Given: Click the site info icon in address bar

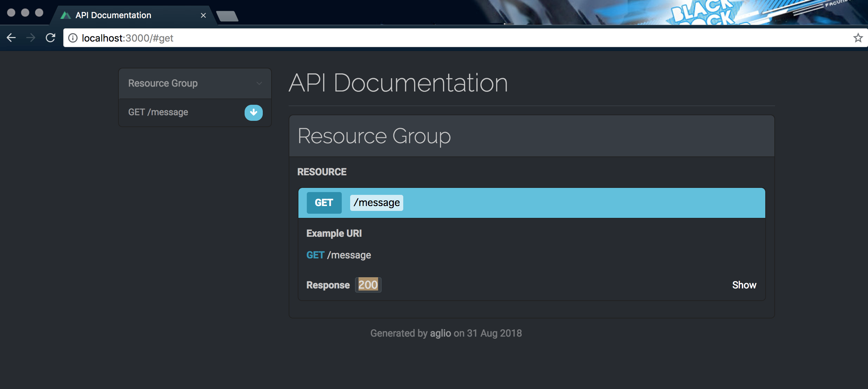Looking at the screenshot, I should click(x=72, y=38).
